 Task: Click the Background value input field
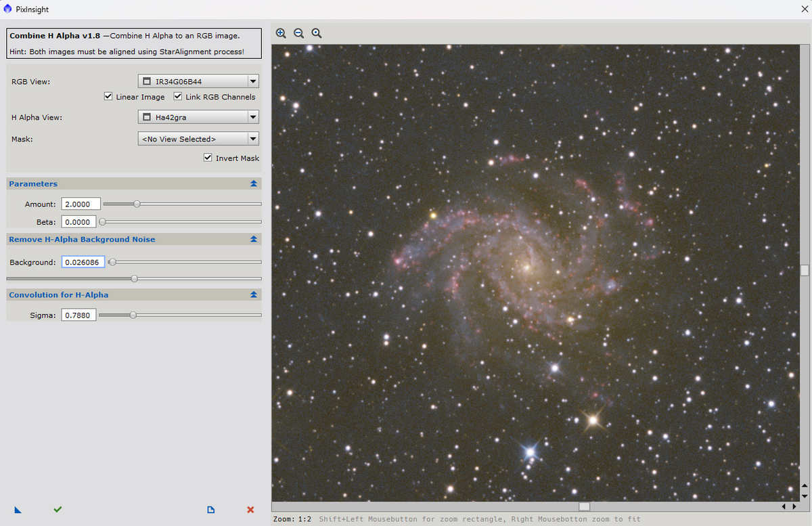coord(83,262)
